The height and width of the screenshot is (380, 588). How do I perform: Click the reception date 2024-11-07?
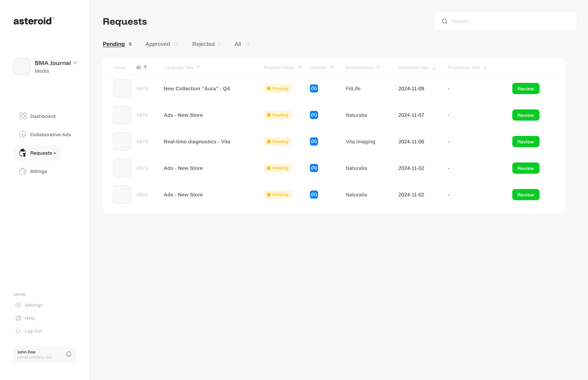pyautogui.click(x=411, y=115)
